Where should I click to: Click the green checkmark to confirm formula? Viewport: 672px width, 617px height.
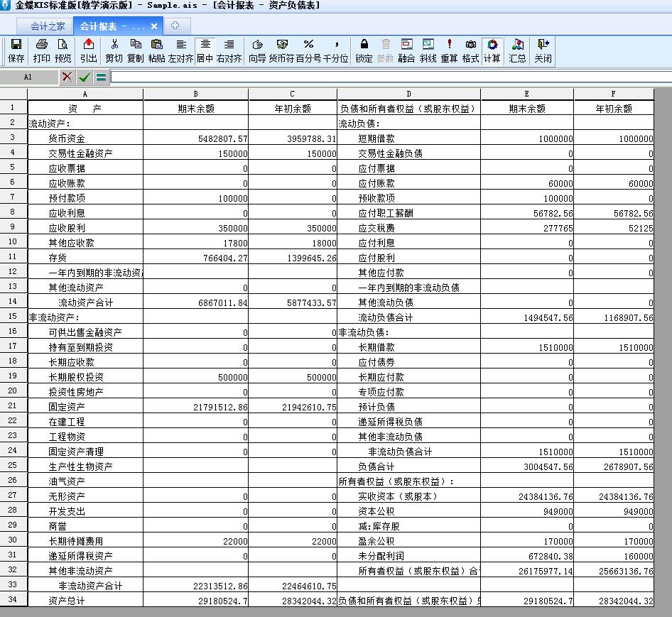[85, 77]
